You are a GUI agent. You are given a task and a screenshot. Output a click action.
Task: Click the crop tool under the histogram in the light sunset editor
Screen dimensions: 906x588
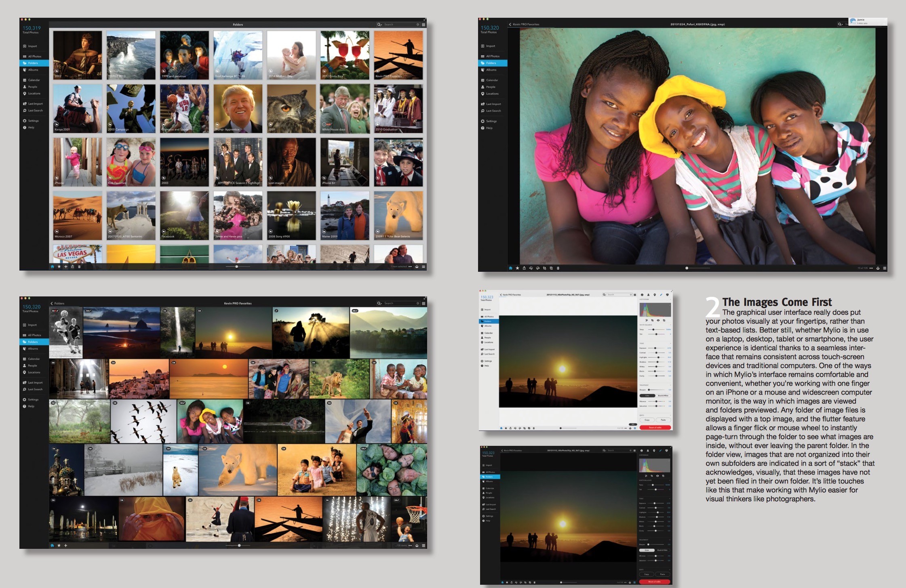click(x=652, y=320)
